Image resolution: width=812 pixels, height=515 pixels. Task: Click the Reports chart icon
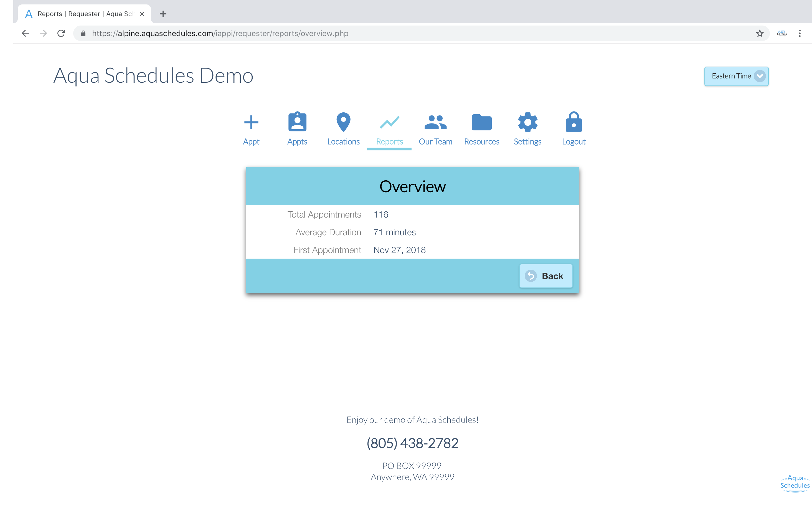(x=389, y=122)
